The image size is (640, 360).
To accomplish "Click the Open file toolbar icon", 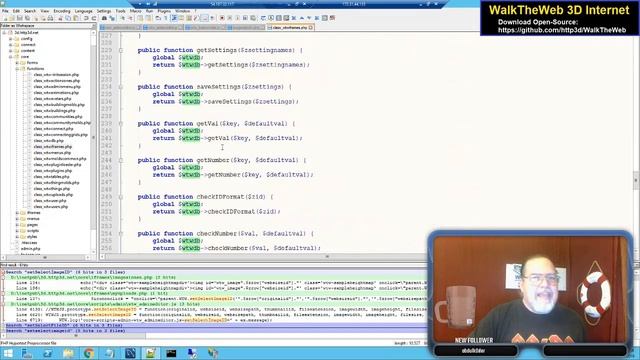I will 12,18.
